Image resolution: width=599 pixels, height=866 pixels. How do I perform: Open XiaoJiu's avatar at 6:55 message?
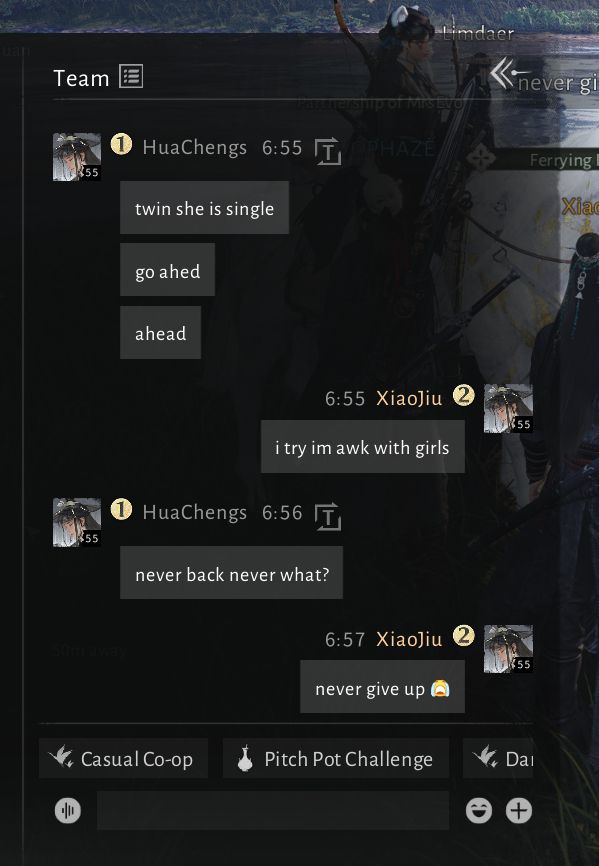508,408
